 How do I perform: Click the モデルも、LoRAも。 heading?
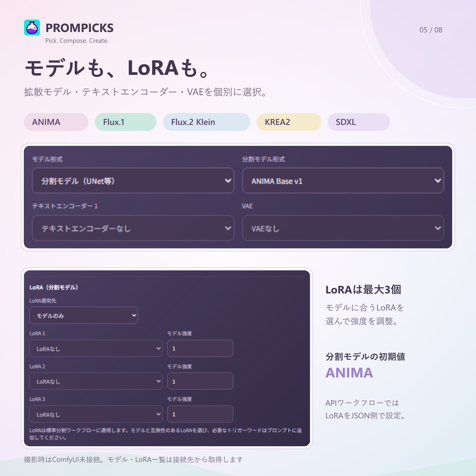pos(118,68)
